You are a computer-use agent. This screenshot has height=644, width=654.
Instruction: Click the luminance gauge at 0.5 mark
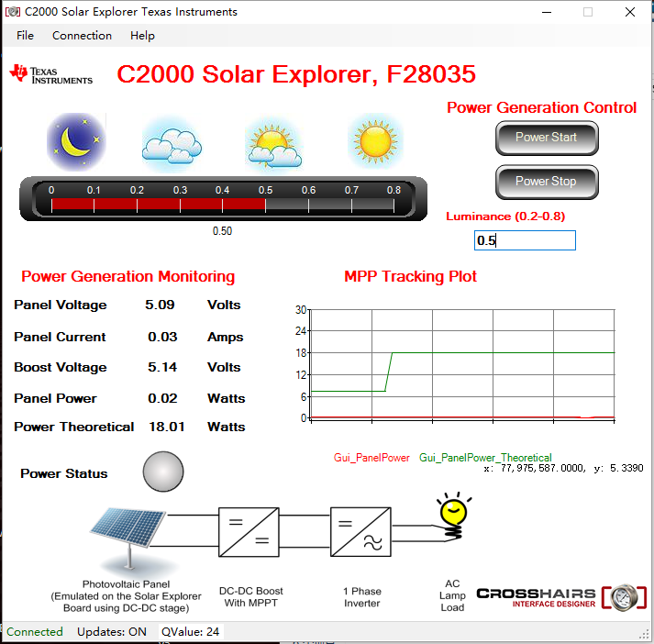[x=265, y=205]
